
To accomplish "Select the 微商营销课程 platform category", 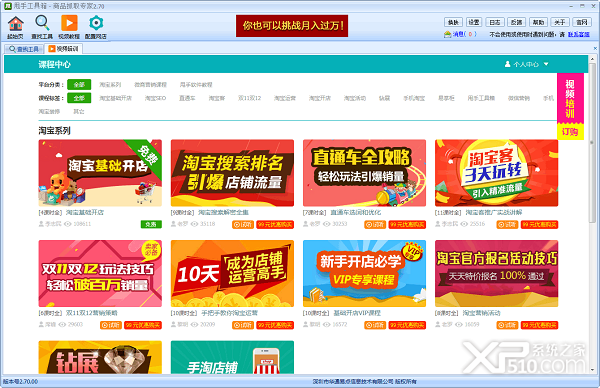I will click(x=150, y=85).
